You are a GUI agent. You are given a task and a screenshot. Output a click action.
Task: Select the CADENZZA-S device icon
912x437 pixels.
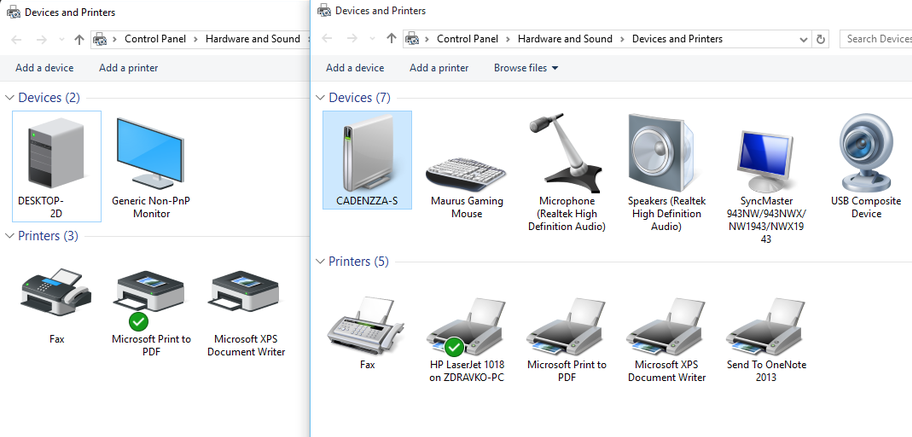367,155
